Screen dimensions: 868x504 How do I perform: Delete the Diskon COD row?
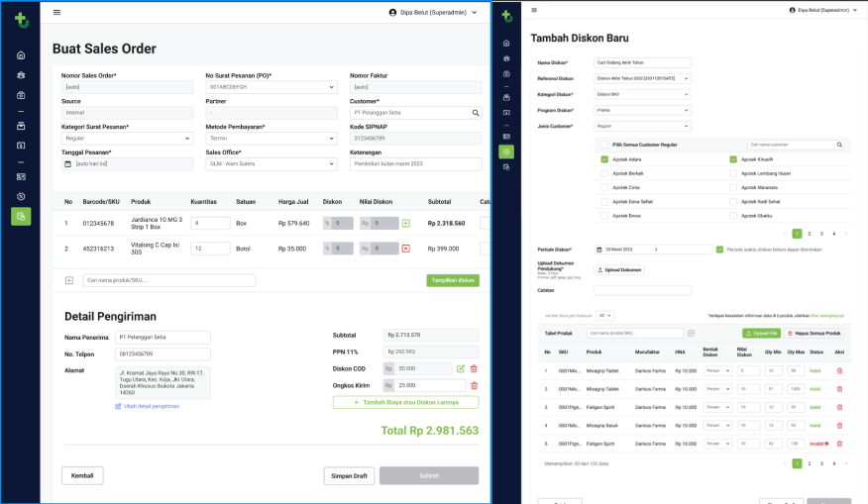pos(474,368)
